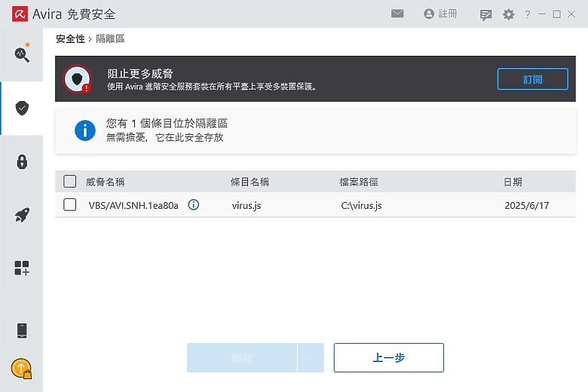
Task: Open the Status scan magnifier sidebar icon
Action: point(22,54)
